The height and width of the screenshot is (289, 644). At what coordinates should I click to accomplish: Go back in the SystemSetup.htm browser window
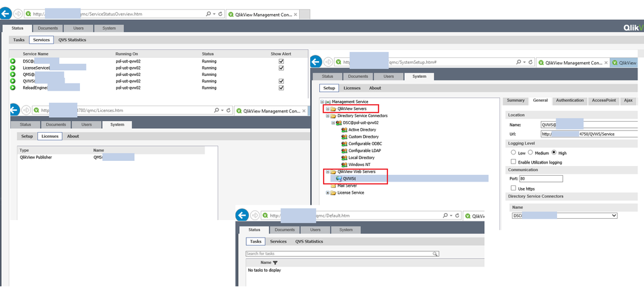(315, 62)
